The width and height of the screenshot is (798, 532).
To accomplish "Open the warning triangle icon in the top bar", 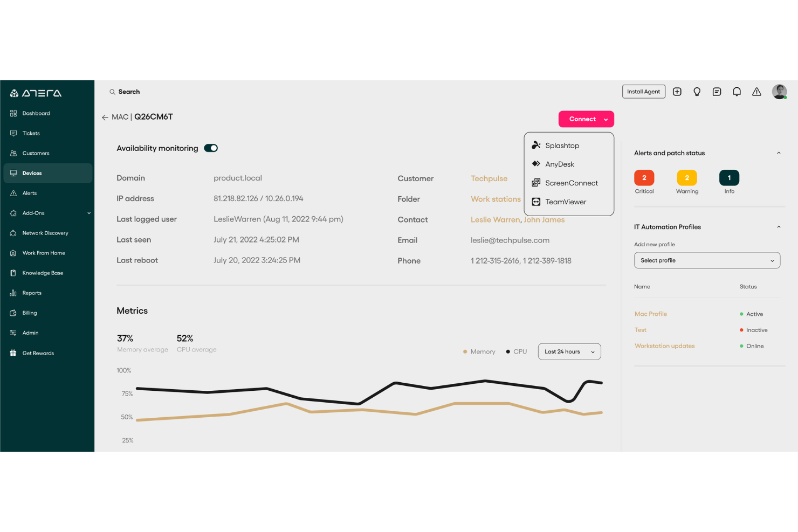I will [x=756, y=92].
